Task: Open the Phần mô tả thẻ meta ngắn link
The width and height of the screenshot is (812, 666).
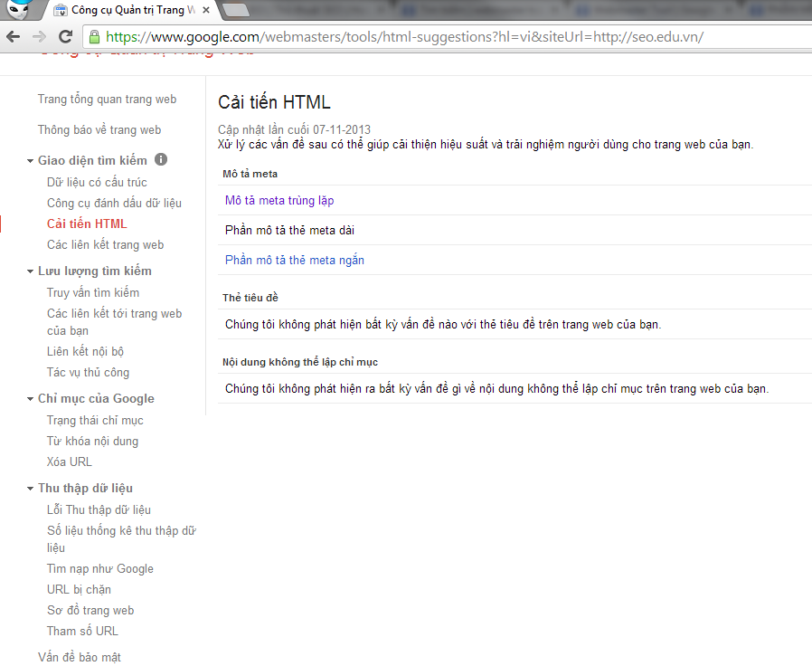Action: point(294,261)
